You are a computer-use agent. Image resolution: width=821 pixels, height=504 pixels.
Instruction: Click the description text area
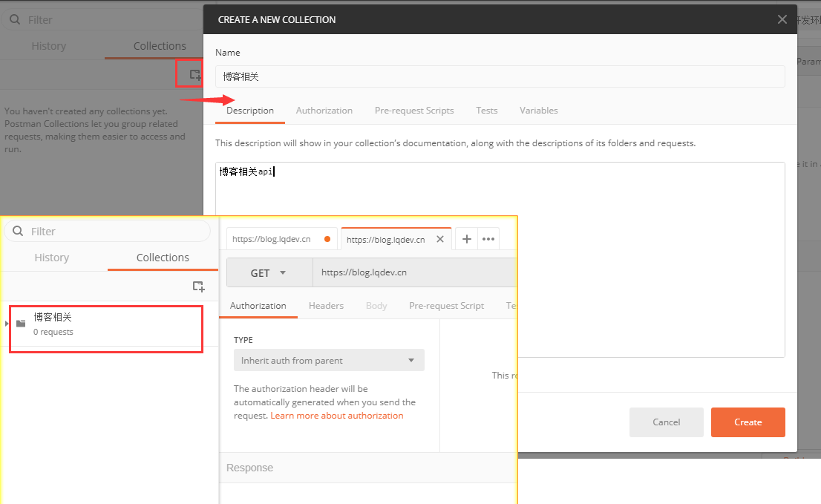point(500,260)
